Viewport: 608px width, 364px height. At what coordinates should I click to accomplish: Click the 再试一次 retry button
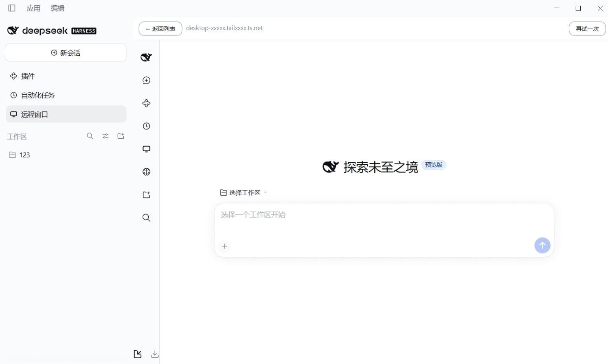[587, 29]
